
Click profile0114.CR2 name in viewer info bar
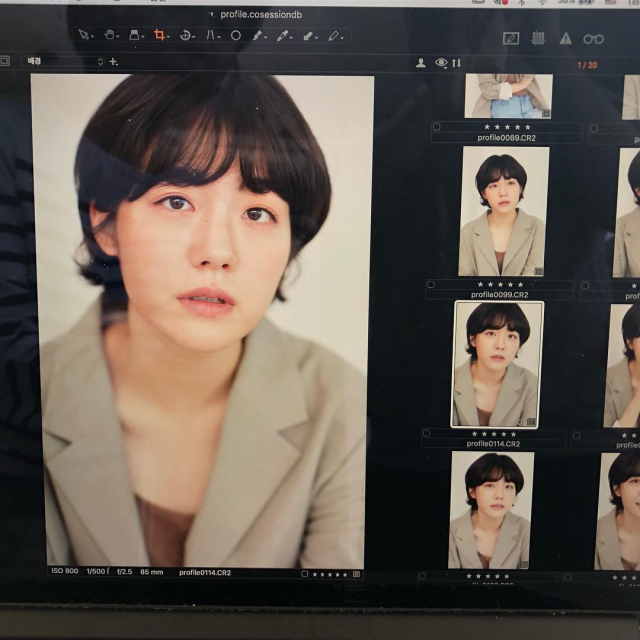tap(205, 573)
